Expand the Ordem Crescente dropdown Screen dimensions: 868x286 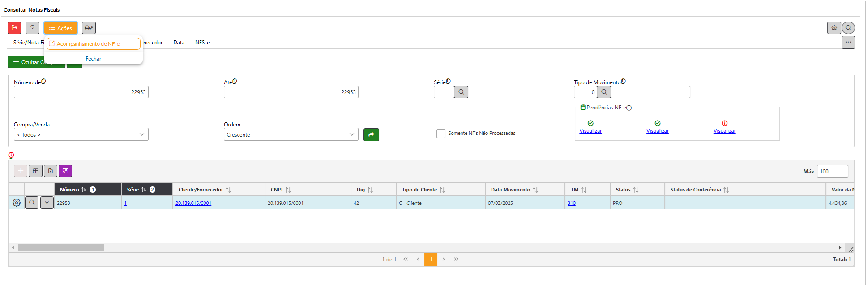291,134
